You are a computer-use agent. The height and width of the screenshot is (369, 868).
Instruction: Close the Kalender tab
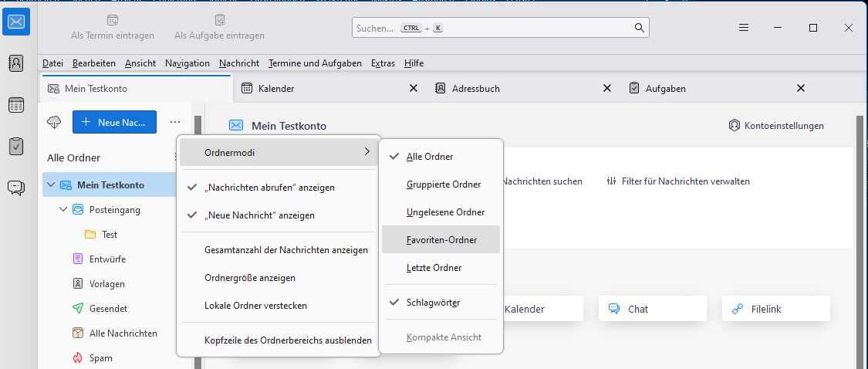[413, 89]
